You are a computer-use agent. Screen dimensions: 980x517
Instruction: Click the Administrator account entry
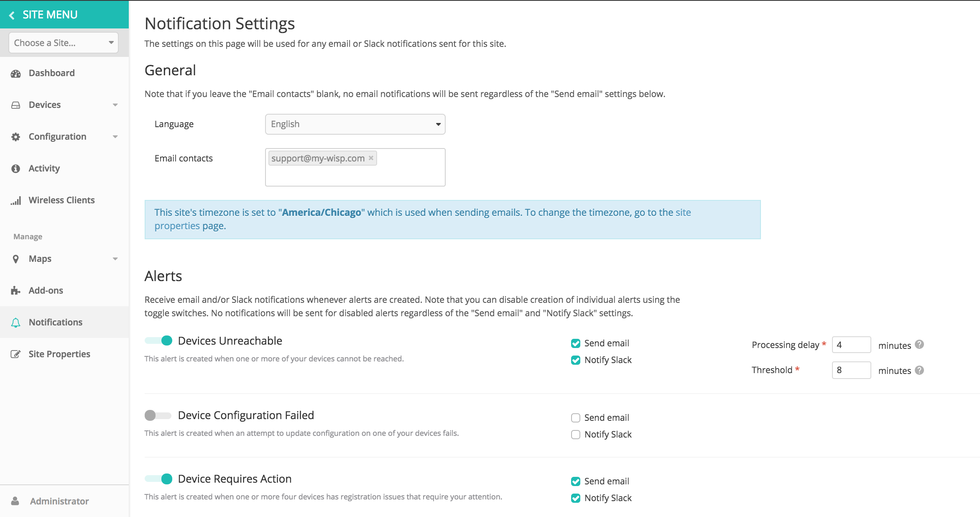pyautogui.click(x=59, y=501)
